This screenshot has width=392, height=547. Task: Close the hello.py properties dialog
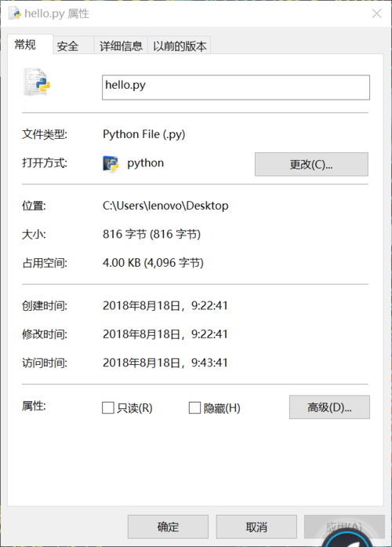376,13
